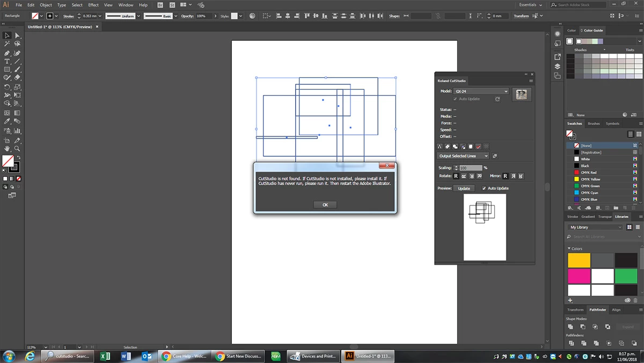Click the Update preview button
The height and width of the screenshot is (363, 644).
coord(464,188)
